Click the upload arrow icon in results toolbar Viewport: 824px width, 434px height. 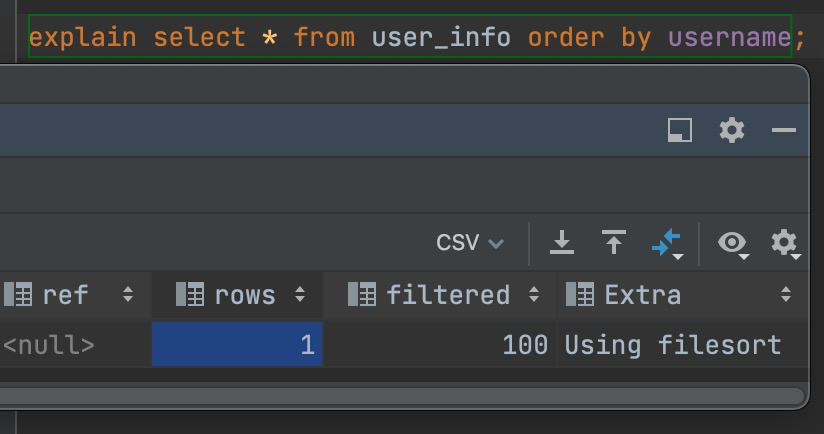pos(613,243)
